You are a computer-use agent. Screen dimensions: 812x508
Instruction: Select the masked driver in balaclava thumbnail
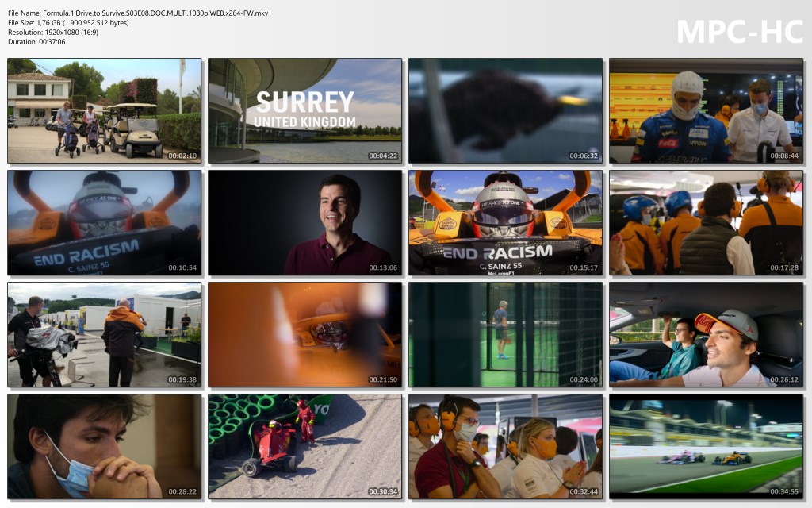coord(706,110)
